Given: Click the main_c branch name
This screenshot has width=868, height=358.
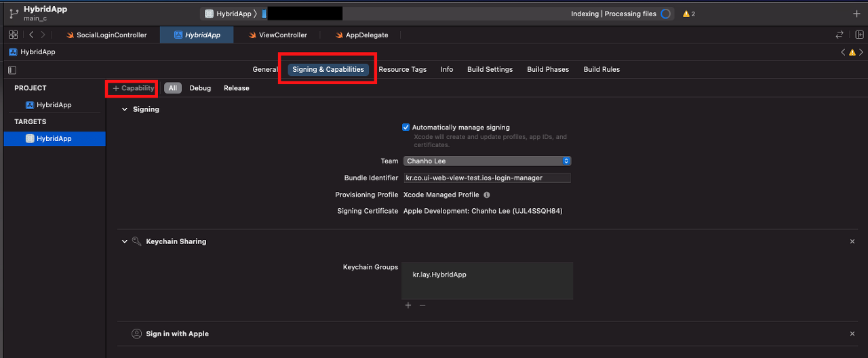Looking at the screenshot, I should pyautogui.click(x=35, y=19).
